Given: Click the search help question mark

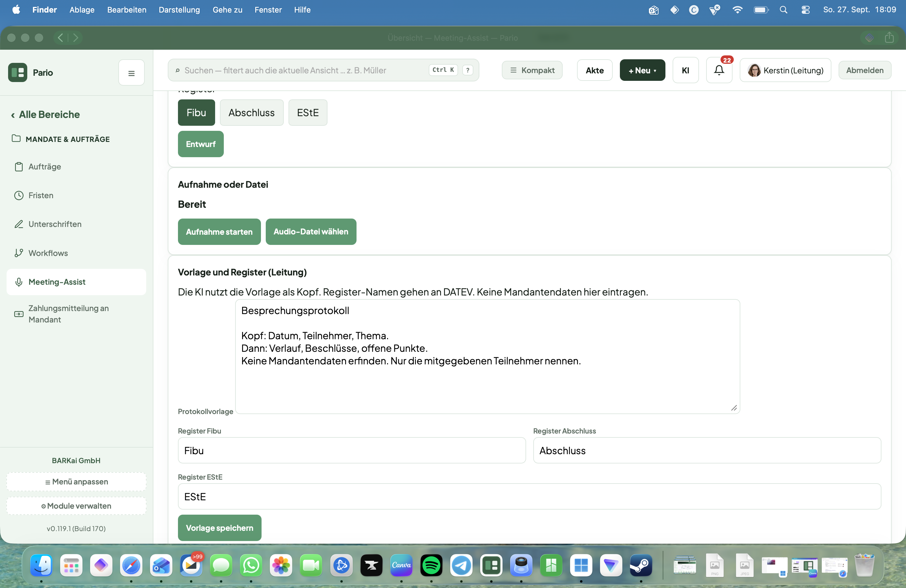Looking at the screenshot, I should [x=468, y=70].
